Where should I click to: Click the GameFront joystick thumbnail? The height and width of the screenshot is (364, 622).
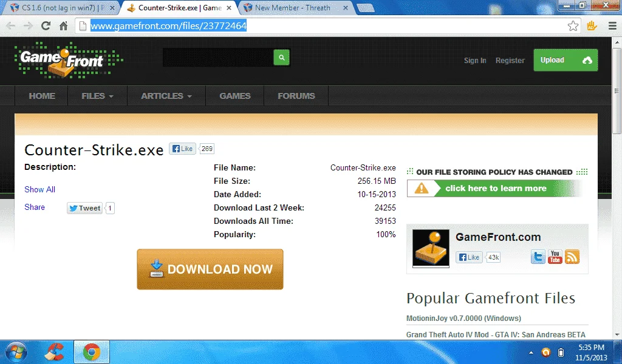[431, 248]
